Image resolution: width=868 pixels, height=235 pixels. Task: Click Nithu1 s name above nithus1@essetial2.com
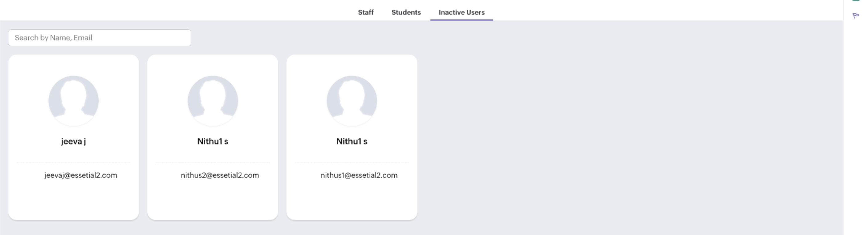352,141
